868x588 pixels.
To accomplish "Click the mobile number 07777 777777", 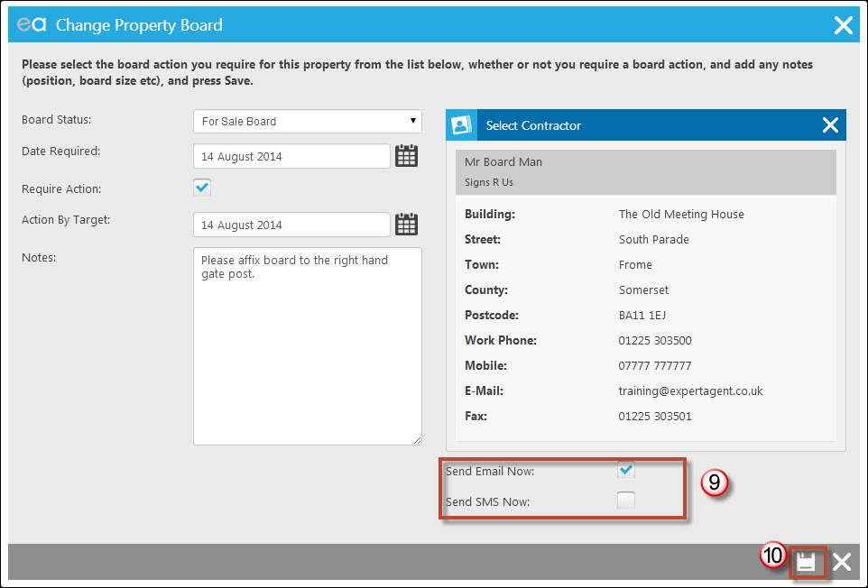I will [x=655, y=365].
